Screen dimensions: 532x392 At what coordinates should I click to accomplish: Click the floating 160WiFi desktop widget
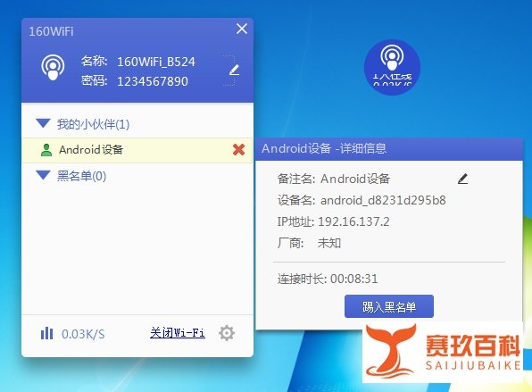tap(392, 67)
